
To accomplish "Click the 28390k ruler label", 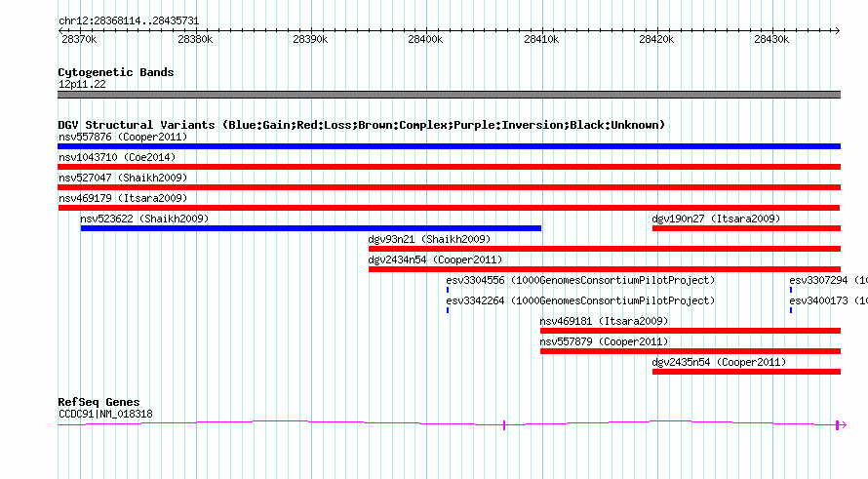I will [310, 39].
